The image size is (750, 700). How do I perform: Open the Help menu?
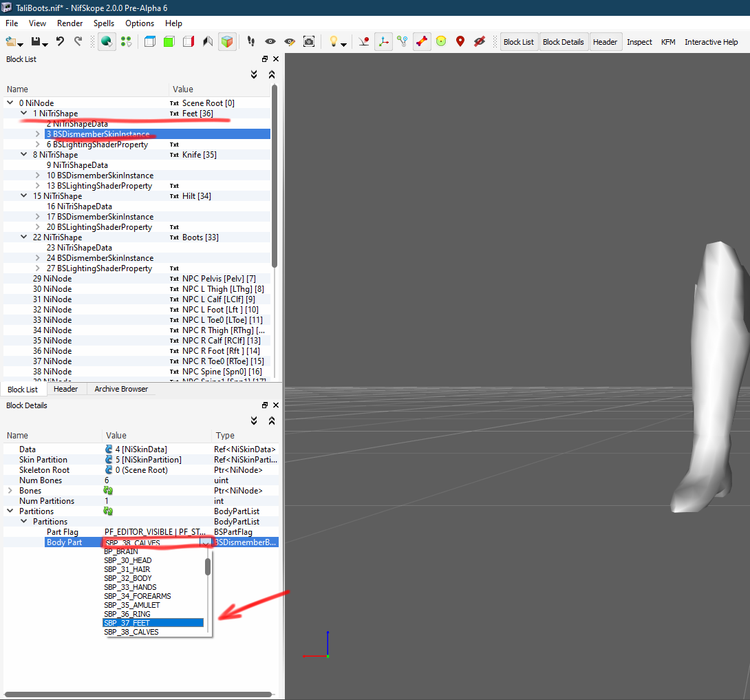(173, 23)
